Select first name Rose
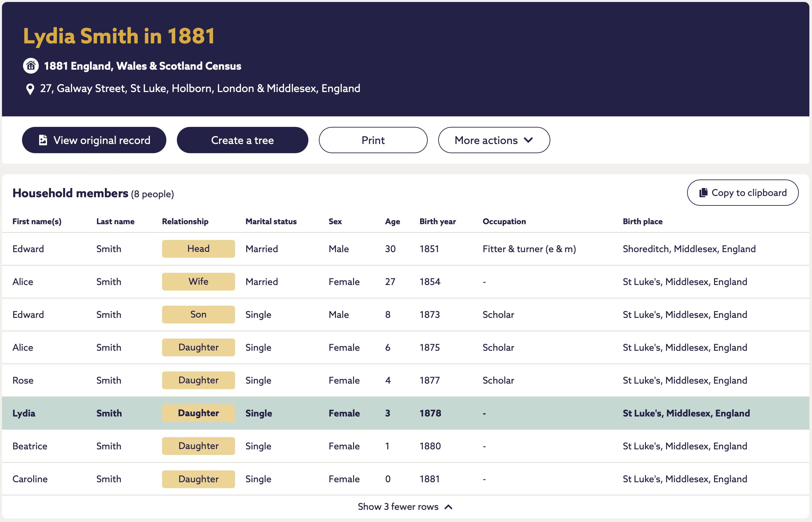Image resolution: width=812 pixels, height=522 pixels. (23, 381)
